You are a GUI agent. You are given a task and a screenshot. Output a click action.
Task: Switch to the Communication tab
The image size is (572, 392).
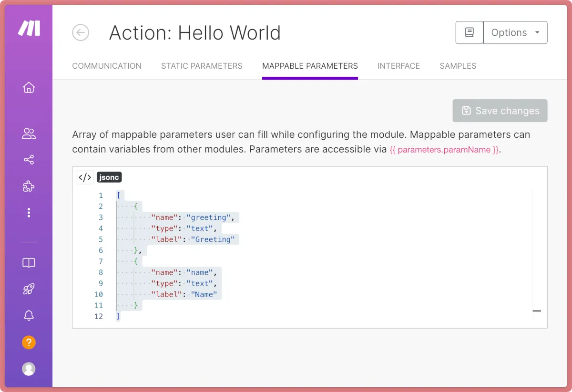pyautogui.click(x=107, y=66)
